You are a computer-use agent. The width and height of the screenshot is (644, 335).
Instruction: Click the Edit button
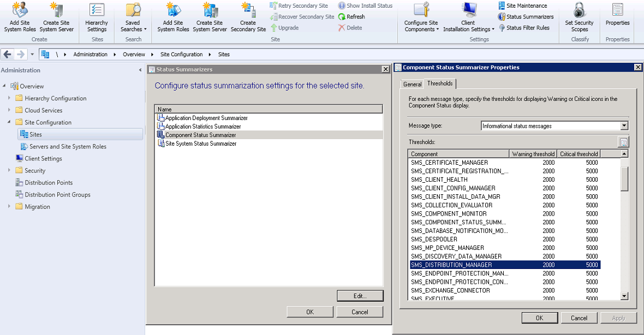(360, 296)
